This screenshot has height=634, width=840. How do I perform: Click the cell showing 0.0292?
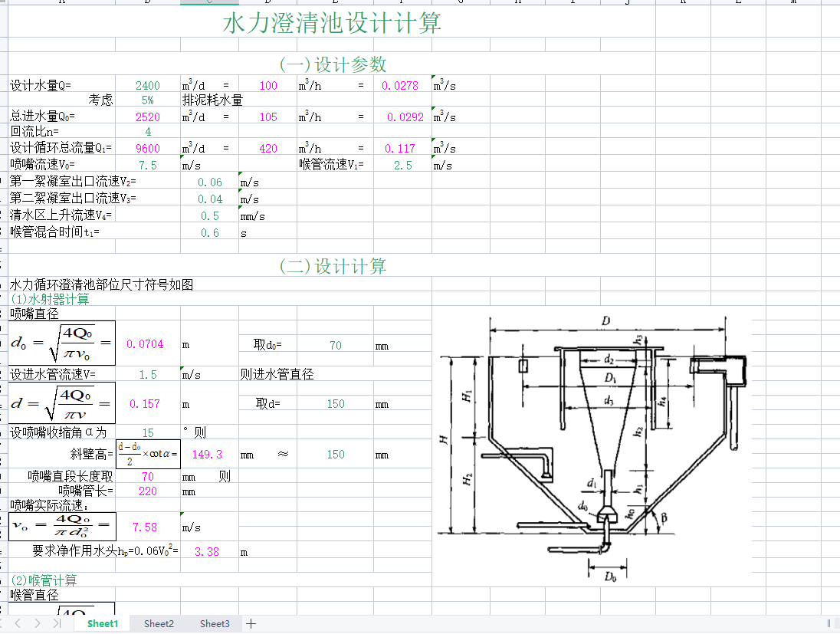(405, 117)
